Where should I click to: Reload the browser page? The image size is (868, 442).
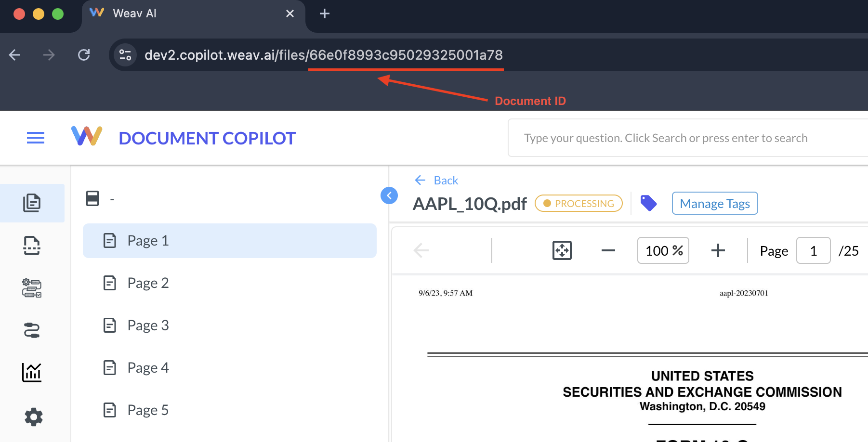[x=84, y=55]
